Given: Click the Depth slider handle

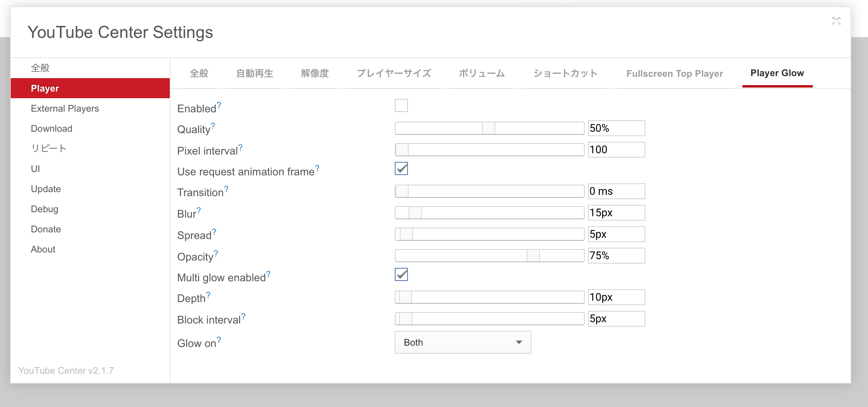Looking at the screenshot, I should [x=405, y=297].
